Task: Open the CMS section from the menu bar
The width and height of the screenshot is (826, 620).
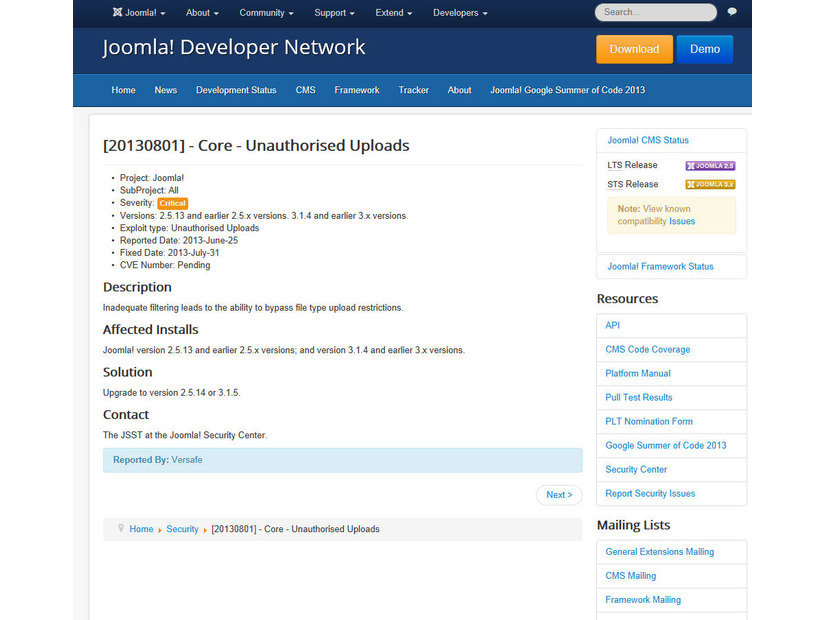Action: pyautogui.click(x=305, y=90)
